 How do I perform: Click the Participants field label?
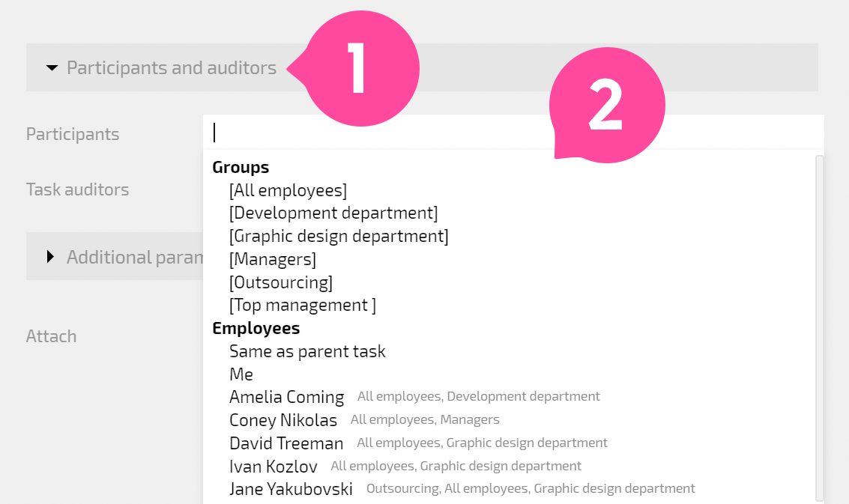click(x=73, y=134)
